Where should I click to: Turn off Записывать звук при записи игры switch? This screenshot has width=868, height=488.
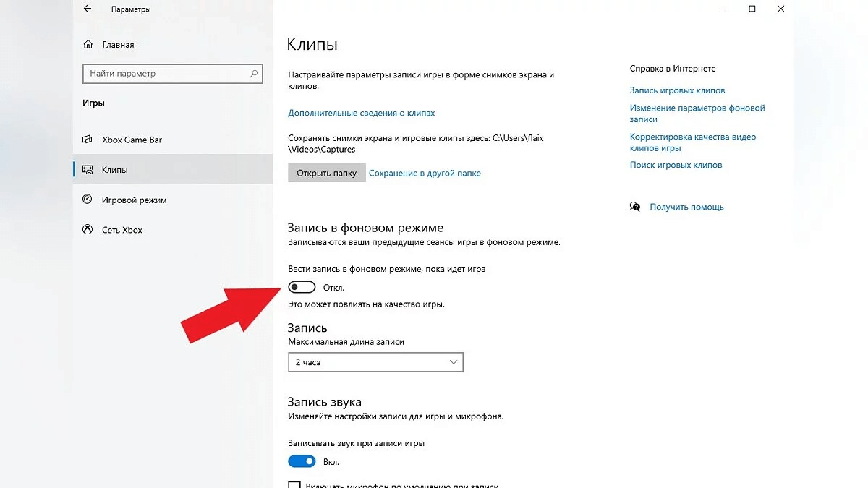tap(302, 461)
